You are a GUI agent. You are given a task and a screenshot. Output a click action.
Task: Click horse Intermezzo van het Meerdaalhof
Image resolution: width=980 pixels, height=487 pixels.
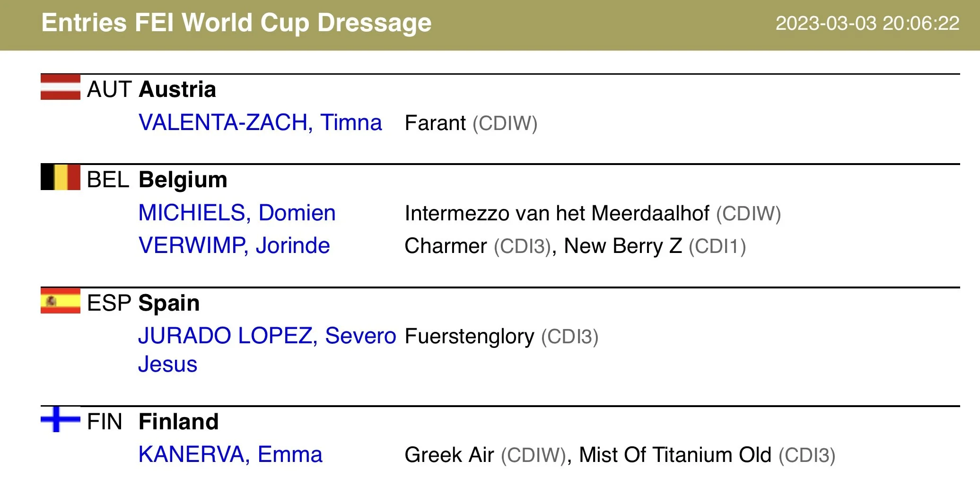[557, 213]
